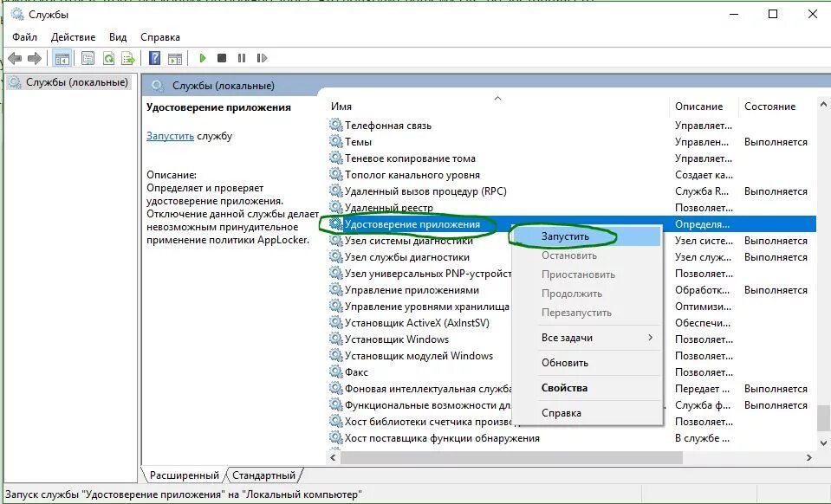
Task: Click gear icon of Удаленный реестр
Action: tap(335, 208)
